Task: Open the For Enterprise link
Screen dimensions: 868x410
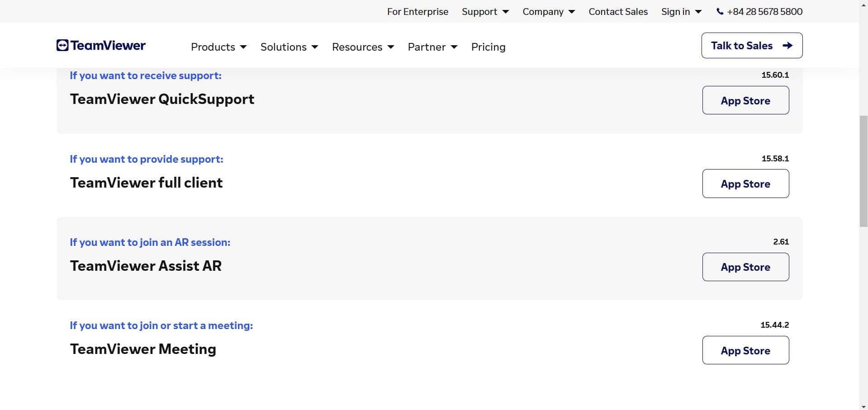Action: (x=417, y=12)
